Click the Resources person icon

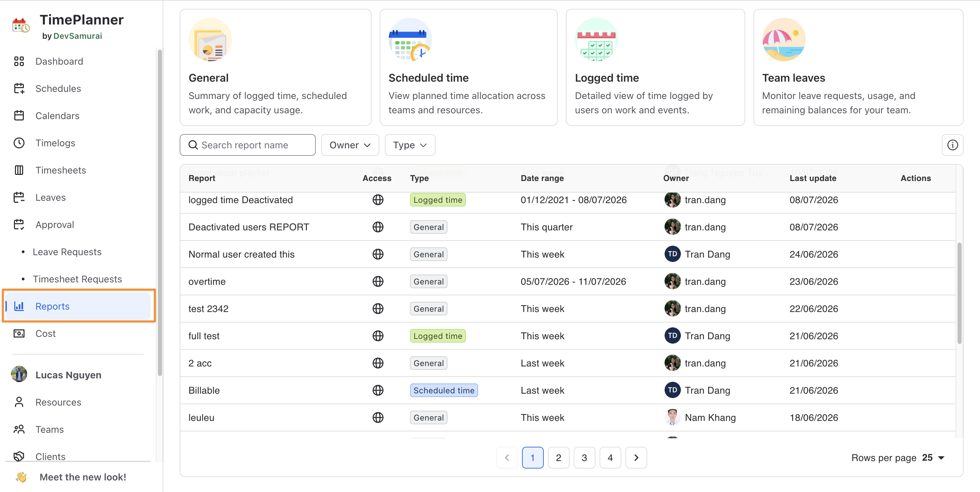[19, 402]
